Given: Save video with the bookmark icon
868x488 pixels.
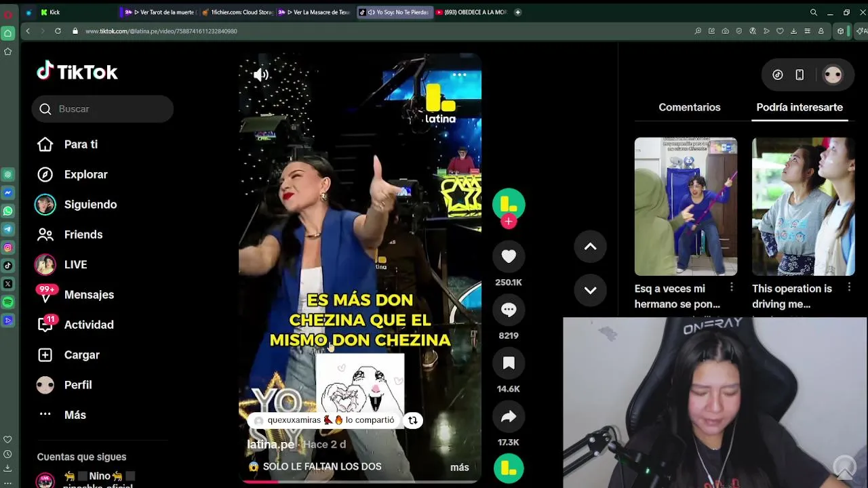Looking at the screenshot, I should 509,363.
